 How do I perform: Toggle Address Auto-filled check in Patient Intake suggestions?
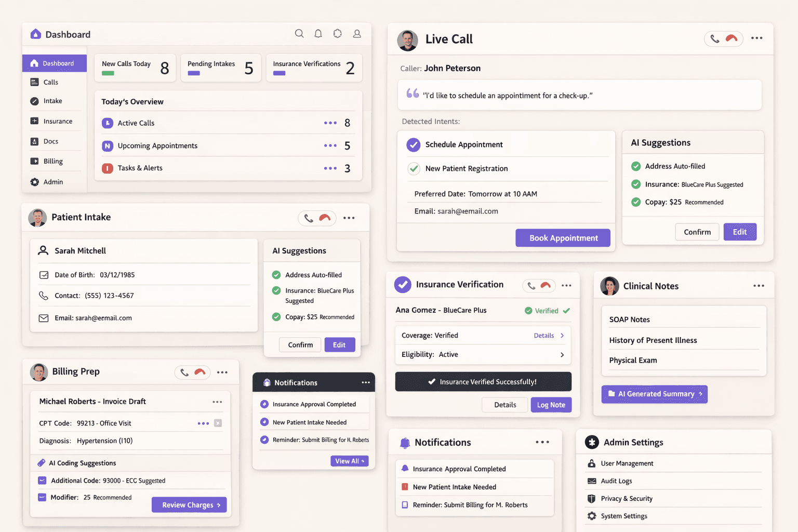276,275
